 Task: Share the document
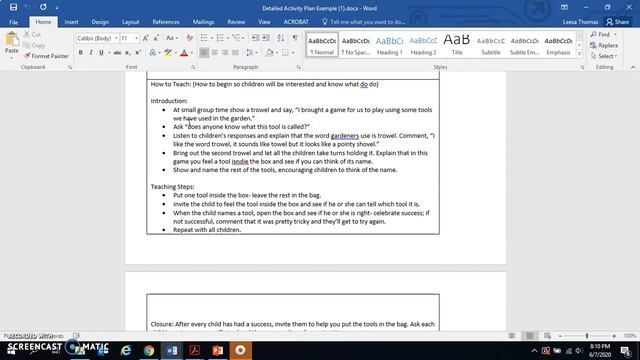tap(618, 22)
